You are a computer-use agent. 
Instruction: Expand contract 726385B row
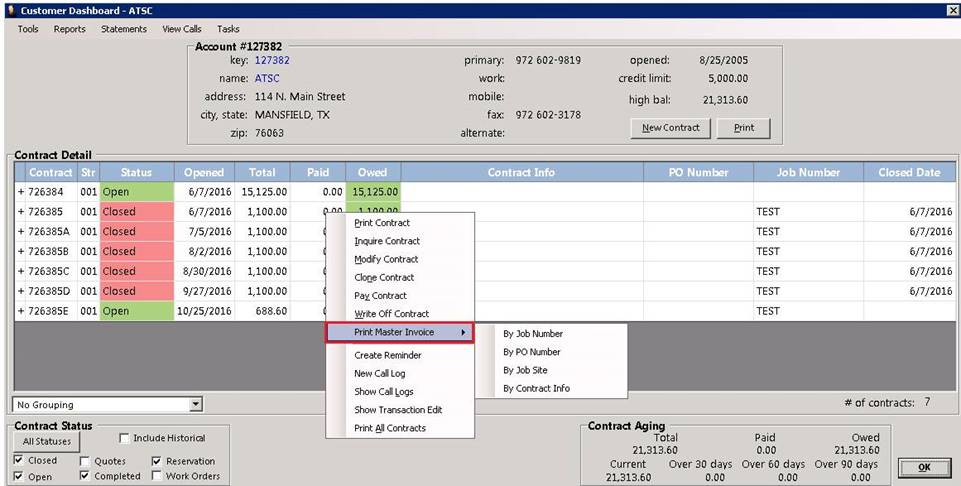pyautogui.click(x=21, y=251)
